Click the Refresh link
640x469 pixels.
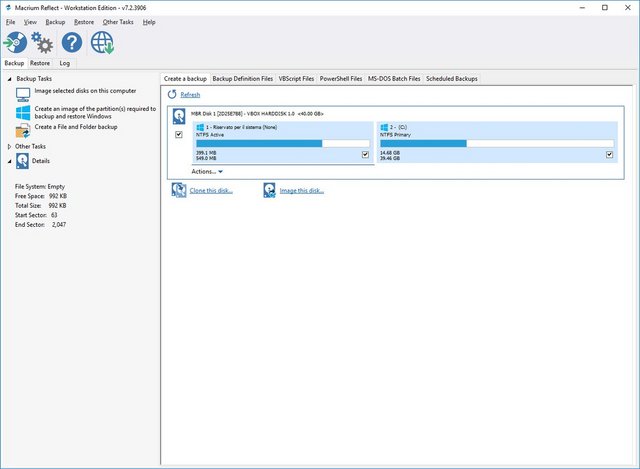(x=190, y=95)
